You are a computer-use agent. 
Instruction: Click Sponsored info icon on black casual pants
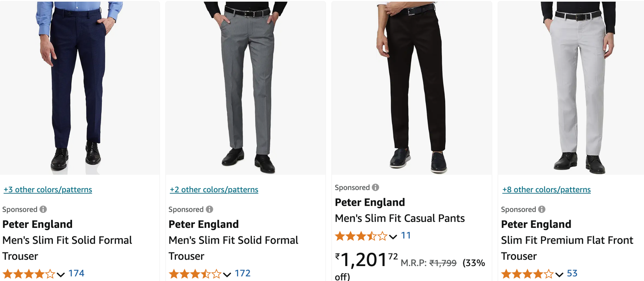(x=376, y=187)
